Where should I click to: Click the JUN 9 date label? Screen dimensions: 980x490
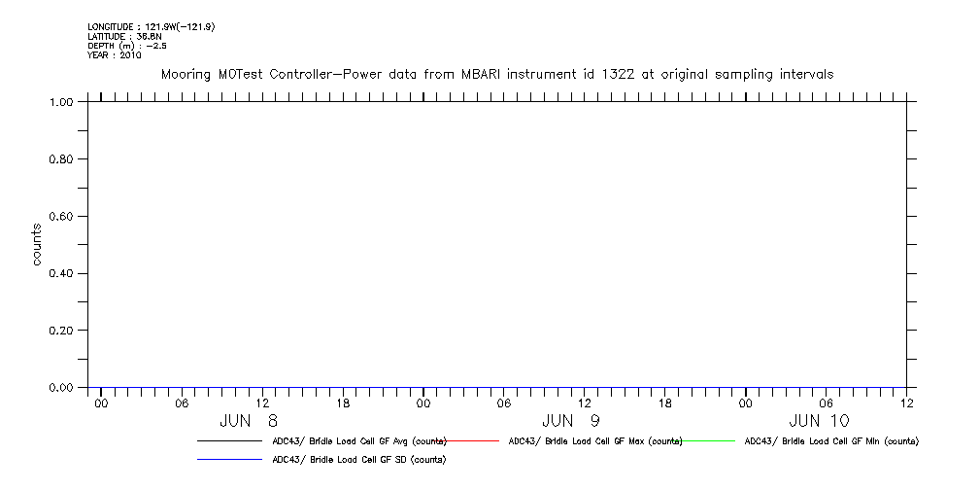(x=571, y=421)
